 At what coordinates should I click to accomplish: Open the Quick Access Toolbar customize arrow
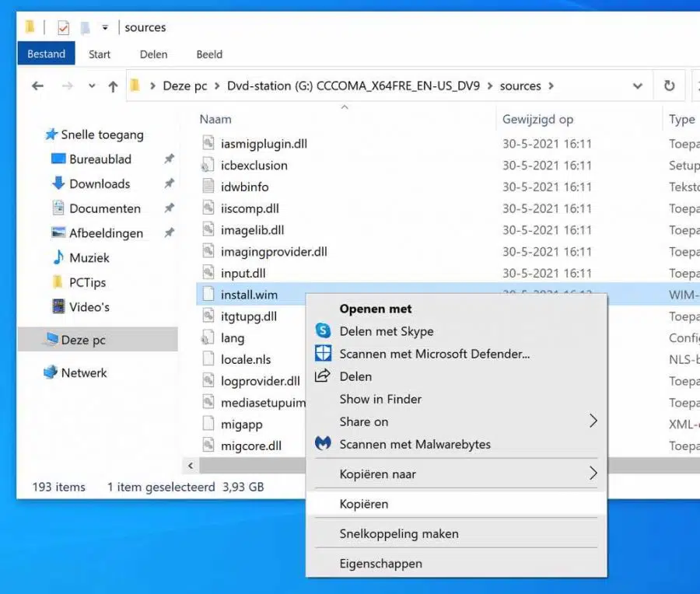[105, 28]
